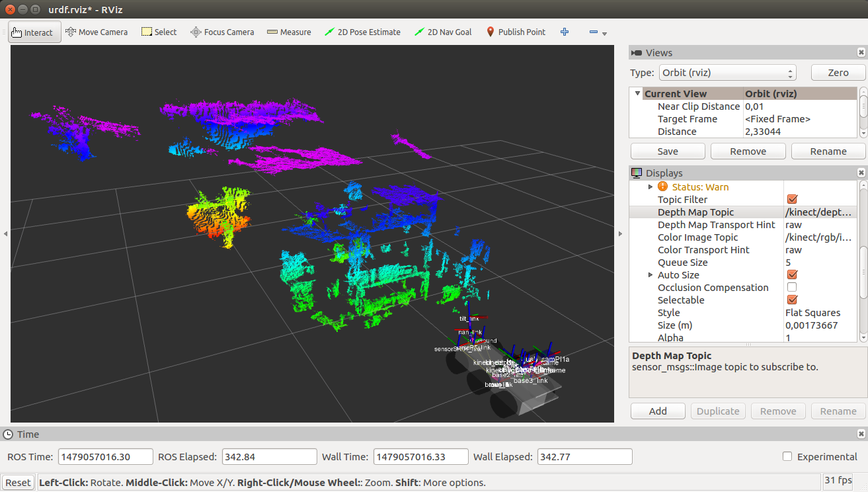Activate the Measure tool
The width and height of the screenshot is (868, 492).
tap(289, 32)
